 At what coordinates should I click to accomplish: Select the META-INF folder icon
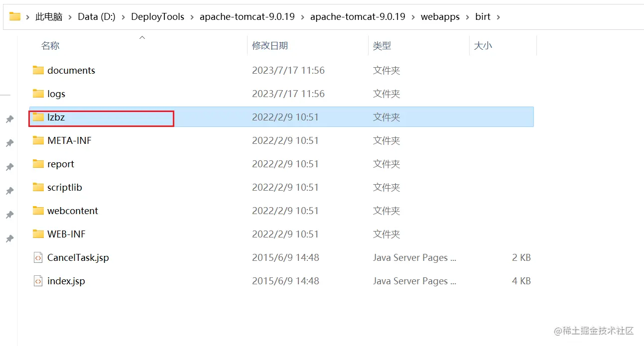click(x=38, y=140)
